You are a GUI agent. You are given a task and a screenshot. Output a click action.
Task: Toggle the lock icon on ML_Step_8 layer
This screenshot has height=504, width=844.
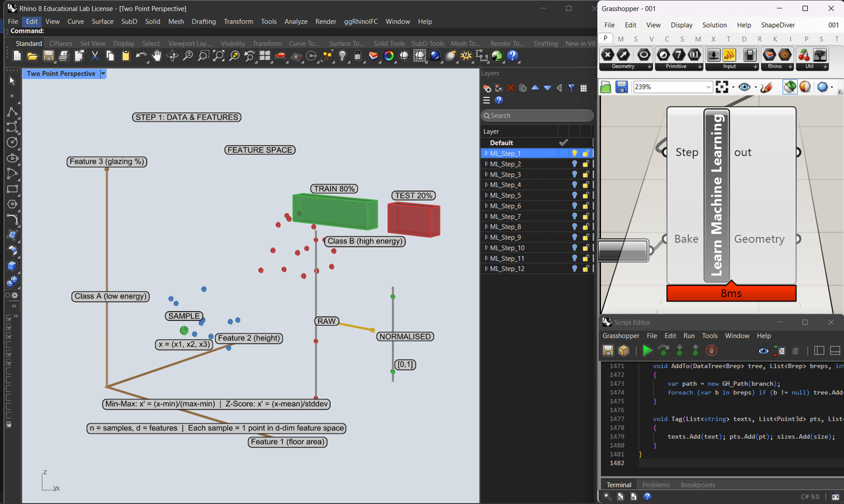586,227
